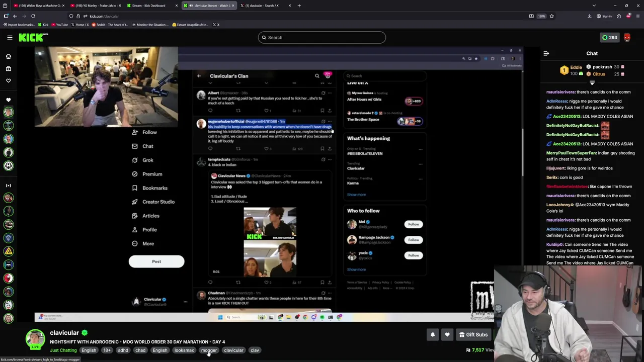Click the Chat panel header title

592,53
